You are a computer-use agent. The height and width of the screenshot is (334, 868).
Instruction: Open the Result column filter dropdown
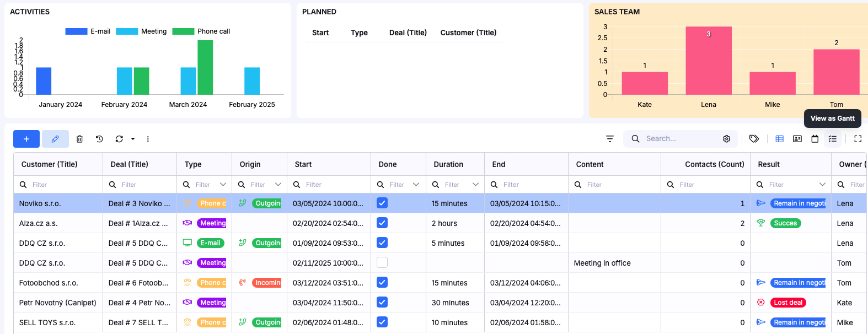tap(822, 185)
